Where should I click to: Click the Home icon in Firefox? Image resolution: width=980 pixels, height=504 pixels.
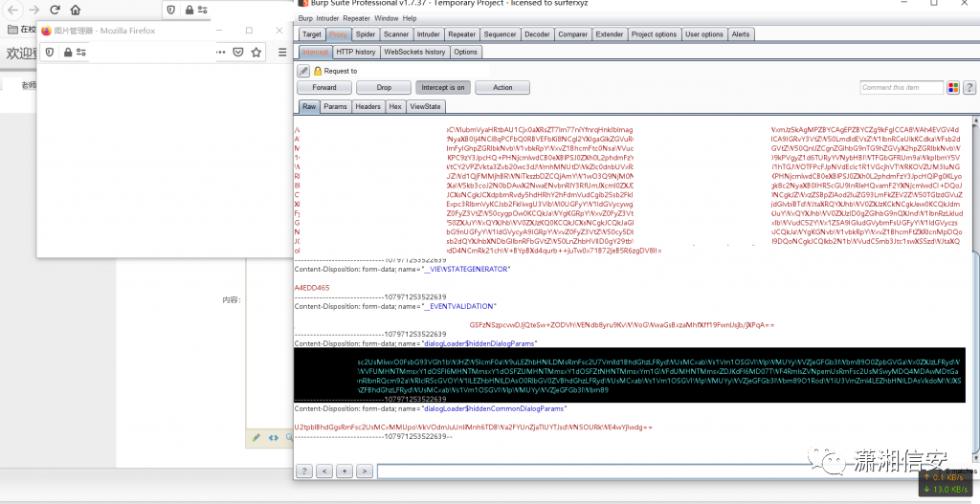[75, 10]
